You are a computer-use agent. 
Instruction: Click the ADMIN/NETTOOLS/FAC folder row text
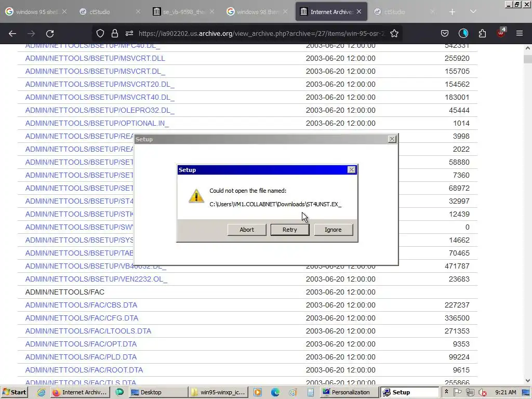point(65,292)
